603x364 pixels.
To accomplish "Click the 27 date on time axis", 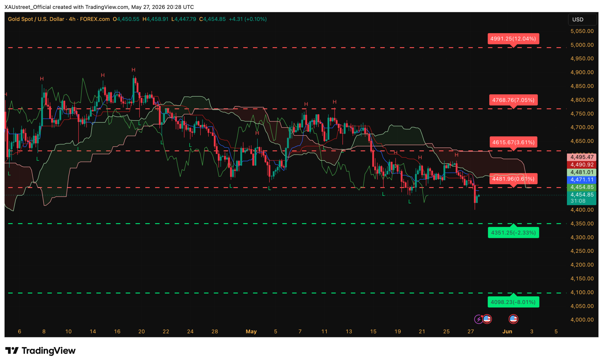I will pos(471,331).
